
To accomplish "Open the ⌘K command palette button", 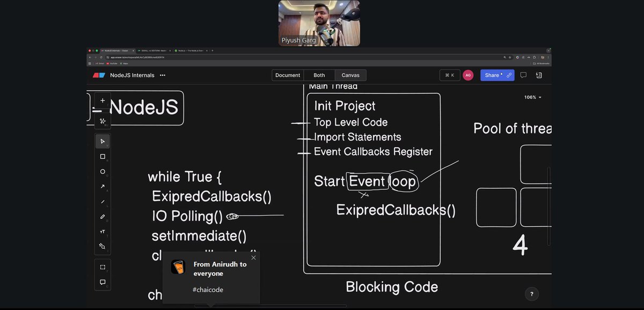I will coord(450,75).
